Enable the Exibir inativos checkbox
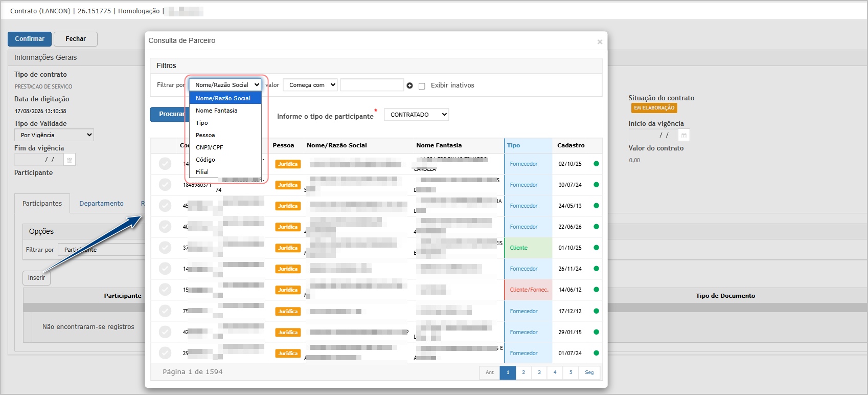Screen dimensions: 868x395 (422, 86)
